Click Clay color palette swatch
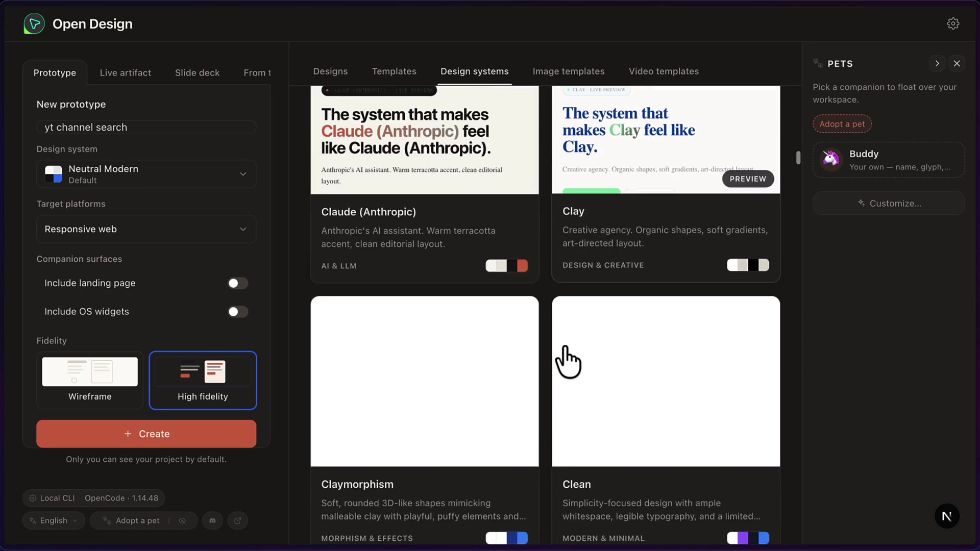980x551 pixels. [x=748, y=265]
